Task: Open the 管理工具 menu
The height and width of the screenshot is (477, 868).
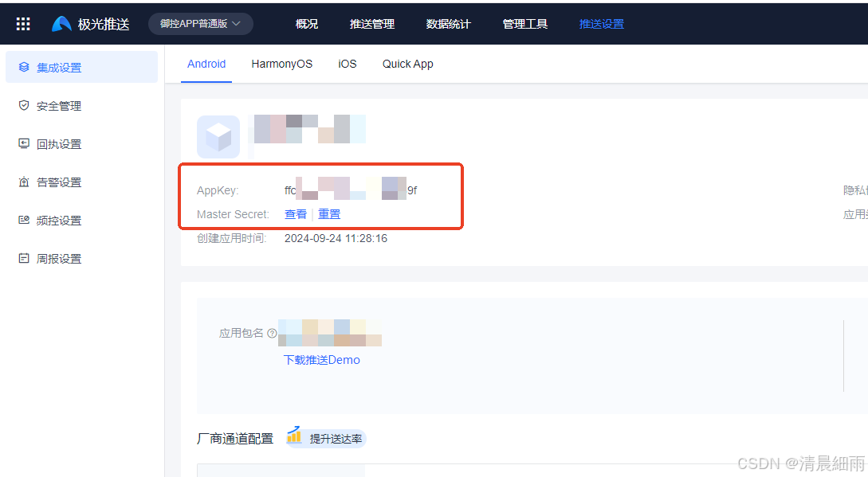Action: pyautogui.click(x=524, y=24)
